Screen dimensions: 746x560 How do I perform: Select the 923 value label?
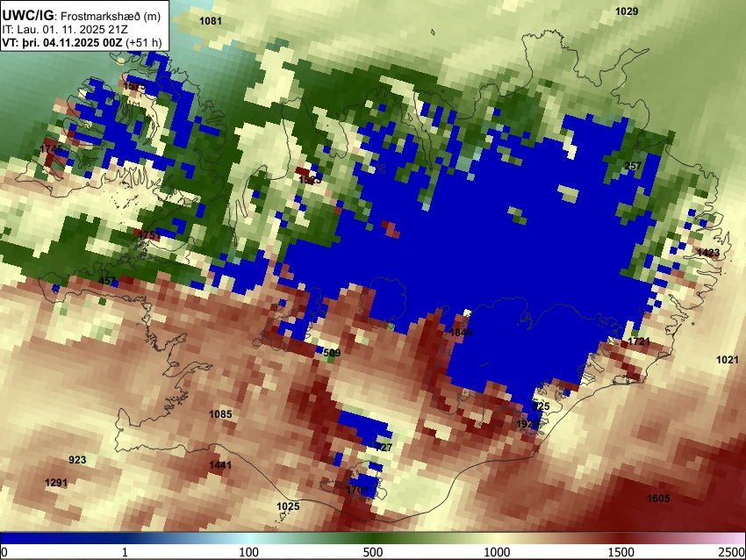pos(77,460)
